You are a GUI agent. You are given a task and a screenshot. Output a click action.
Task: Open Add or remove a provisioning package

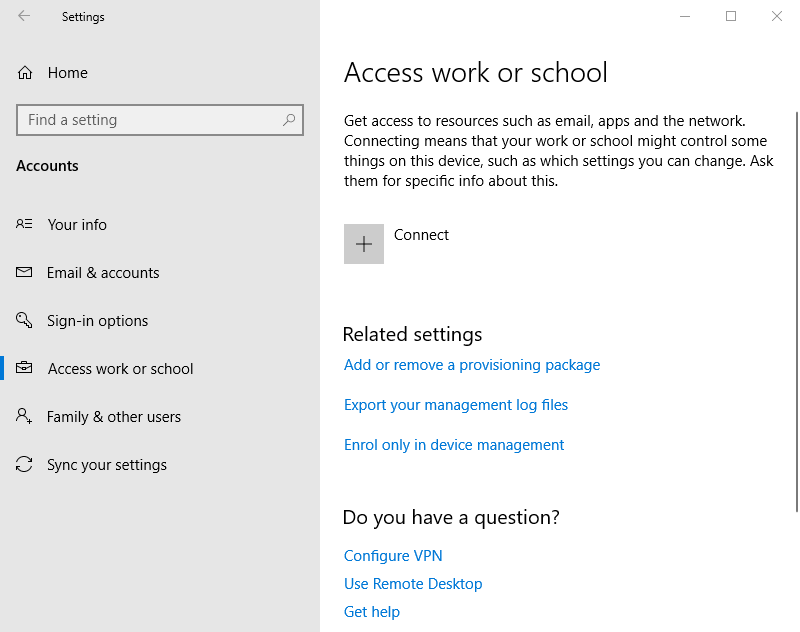pos(472,365)
